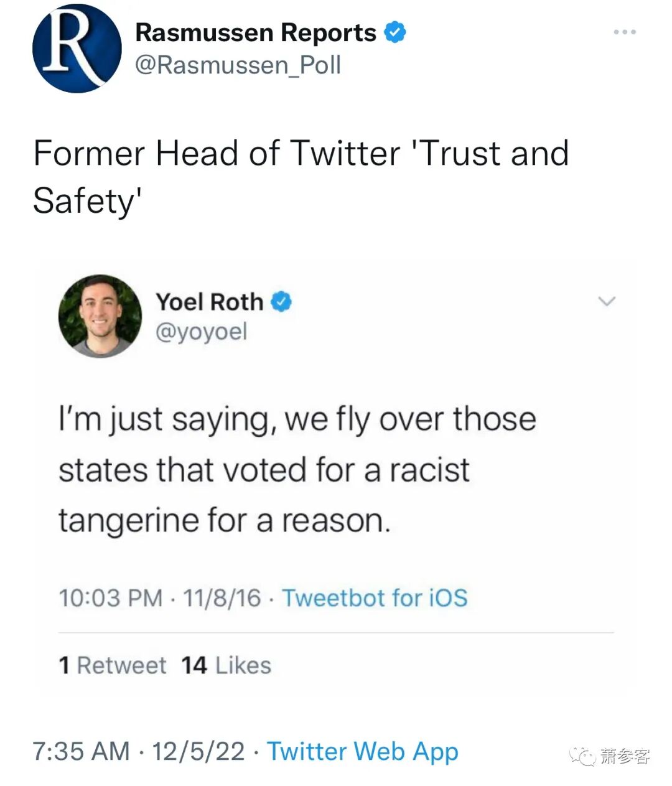Screen dimensions: 672x786
Task: Click Yoel Roth's blue verified checkmark
Action: point(282,302)
